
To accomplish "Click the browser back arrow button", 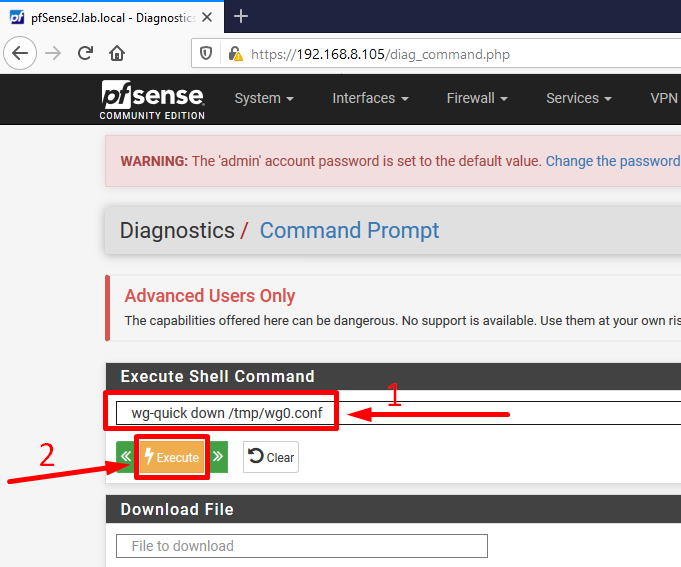I will [x=20, y=53].
